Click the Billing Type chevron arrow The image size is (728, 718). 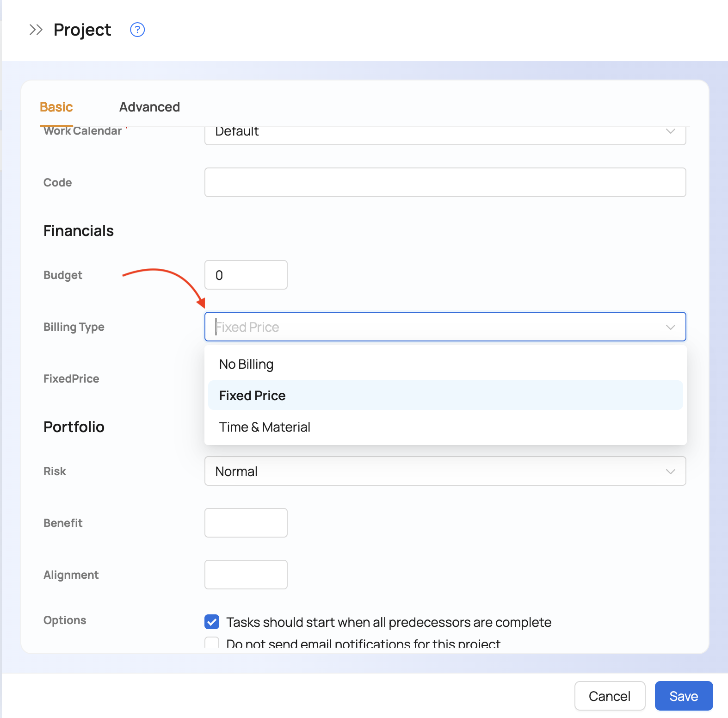(670, 327)
